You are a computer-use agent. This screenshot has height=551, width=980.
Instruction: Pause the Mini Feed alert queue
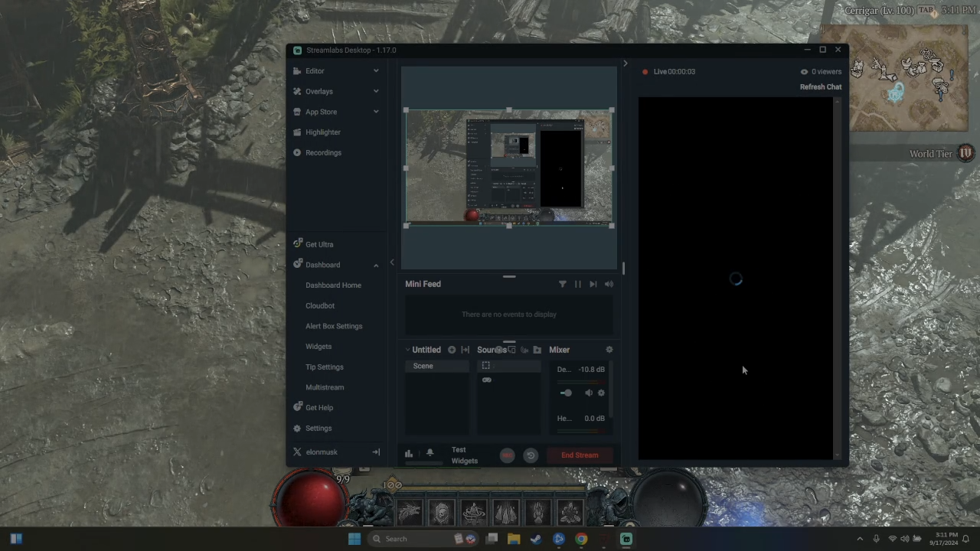point(578,284)
